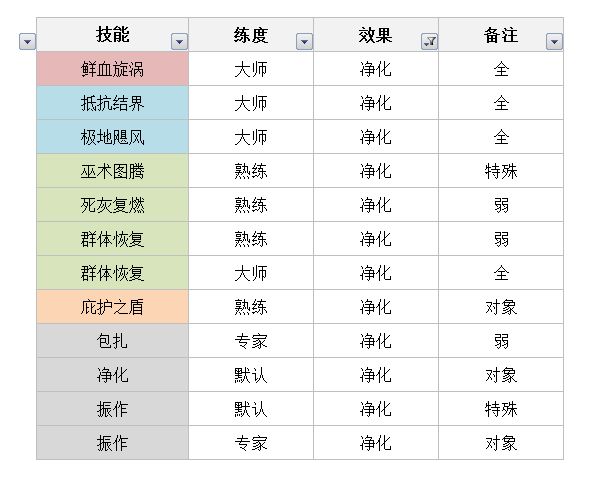613x479 pixels.
Task: Click the blue 抵抗结界 cell
Action: tap(112, 103)
